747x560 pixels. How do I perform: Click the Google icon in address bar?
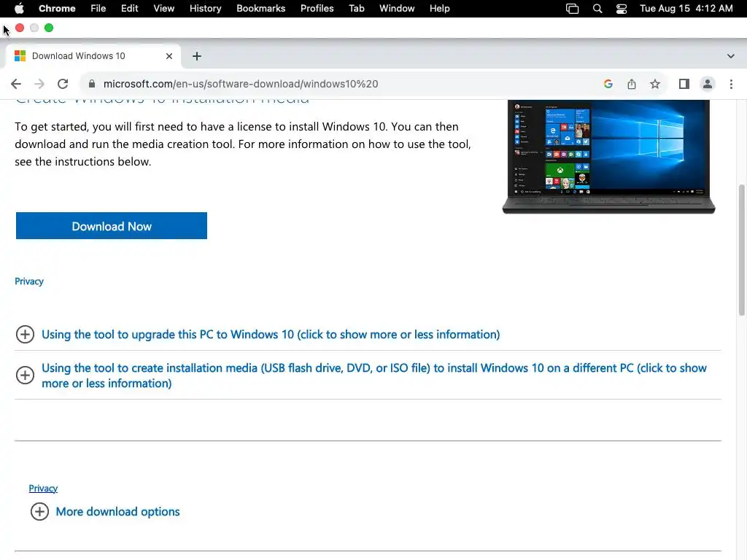click(x=608, y=84)
